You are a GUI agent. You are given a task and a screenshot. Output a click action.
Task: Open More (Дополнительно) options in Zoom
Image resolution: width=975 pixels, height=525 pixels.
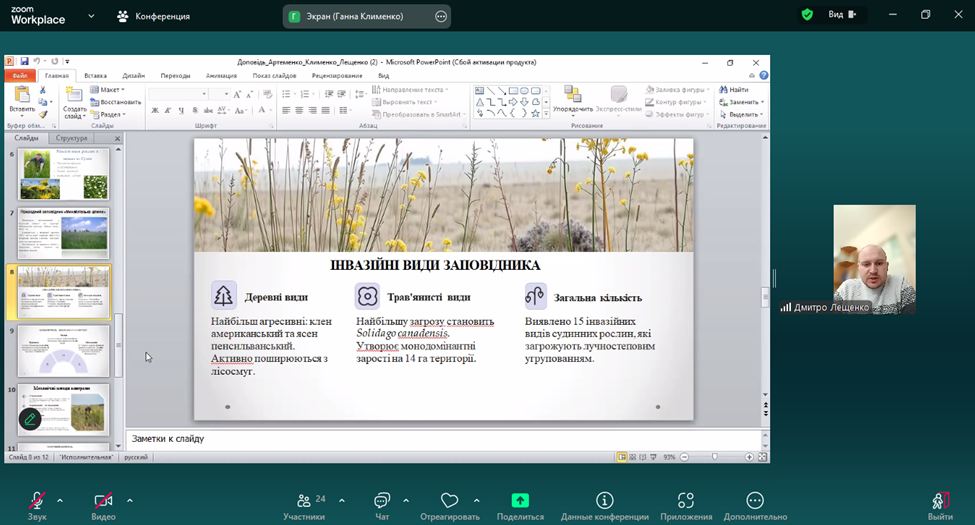pos(755,506)
